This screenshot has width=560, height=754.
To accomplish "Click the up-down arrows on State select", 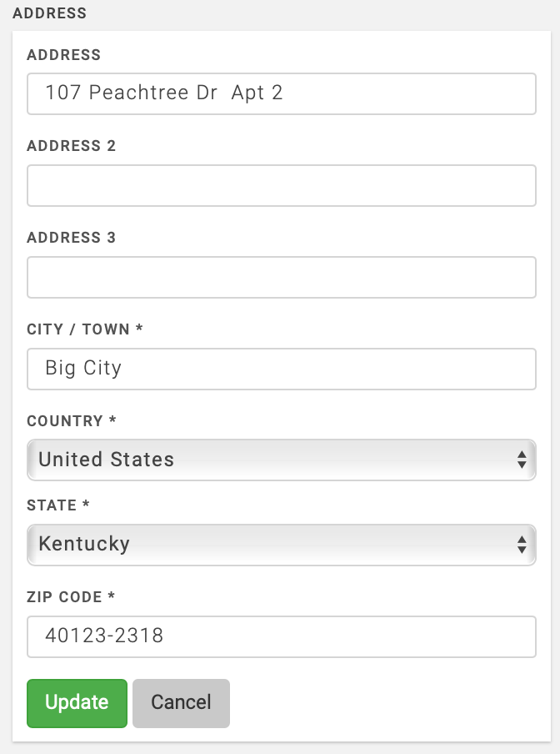I will click(x=521, y=545).
